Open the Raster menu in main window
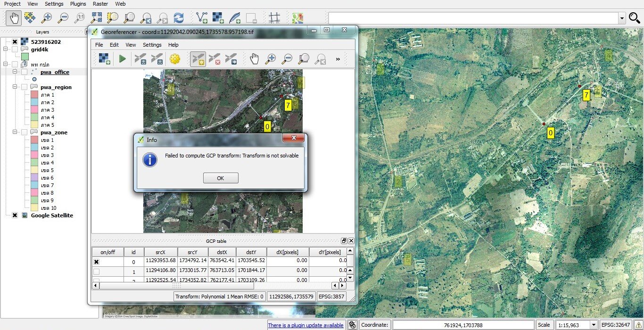 tap(100, 4)
